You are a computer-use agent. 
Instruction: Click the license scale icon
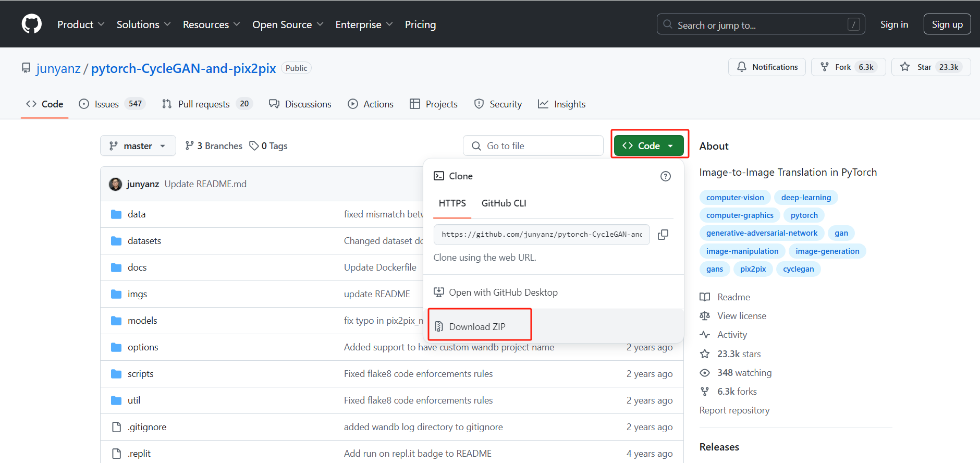705,316
